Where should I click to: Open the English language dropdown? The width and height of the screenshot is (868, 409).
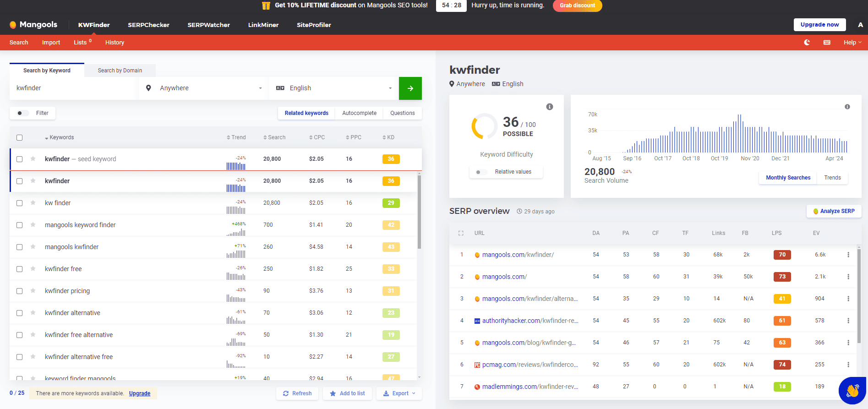coord(334,88)
